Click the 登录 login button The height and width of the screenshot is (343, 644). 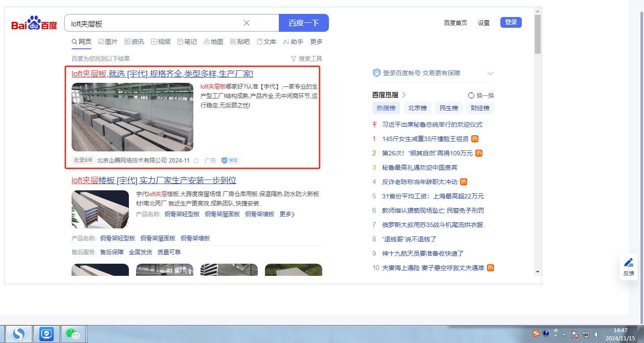511,22
